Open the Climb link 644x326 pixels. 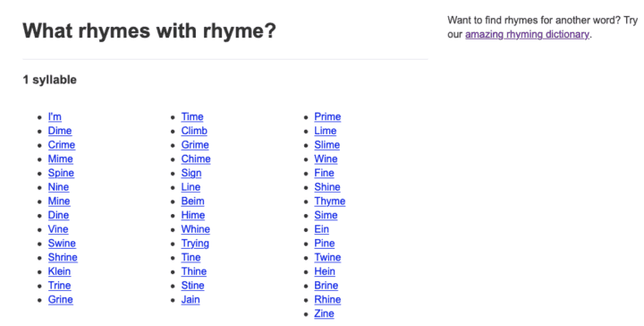pos(194,131)
